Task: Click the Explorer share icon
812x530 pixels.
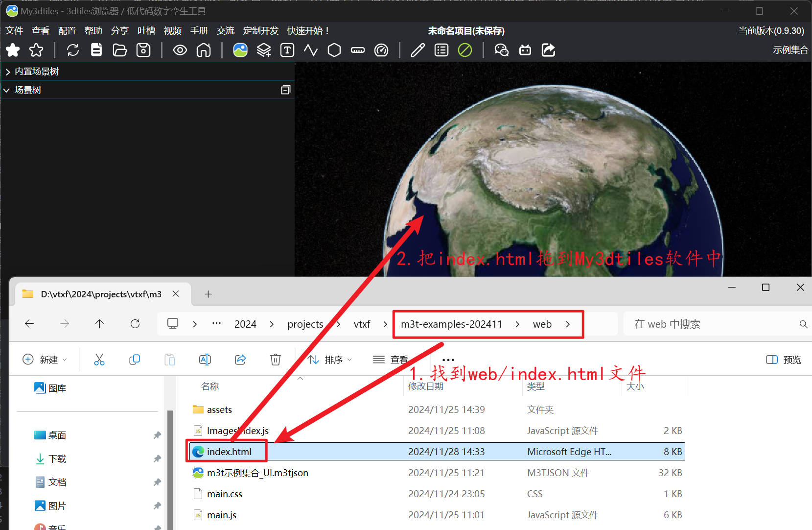Action: (240, 360)
